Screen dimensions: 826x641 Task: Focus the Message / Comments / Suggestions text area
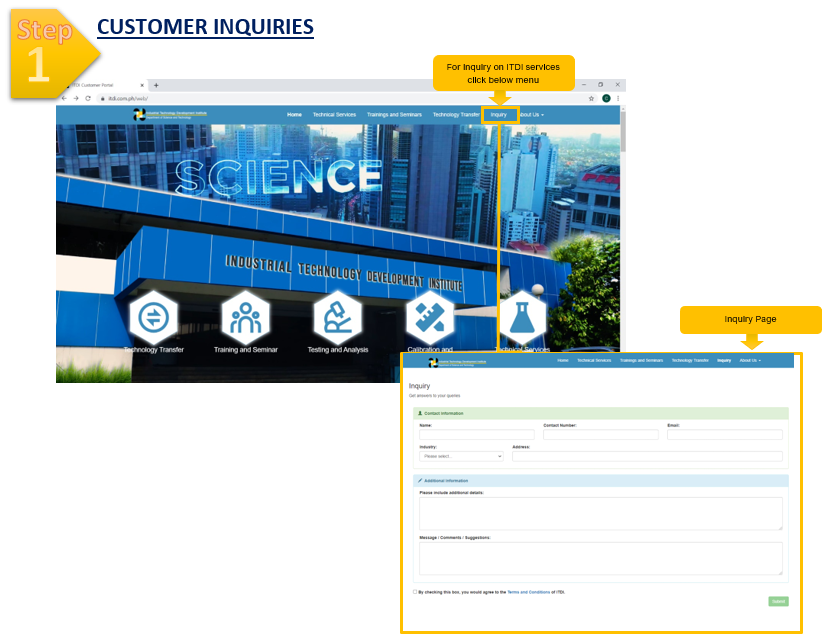(x=601, y=558)
